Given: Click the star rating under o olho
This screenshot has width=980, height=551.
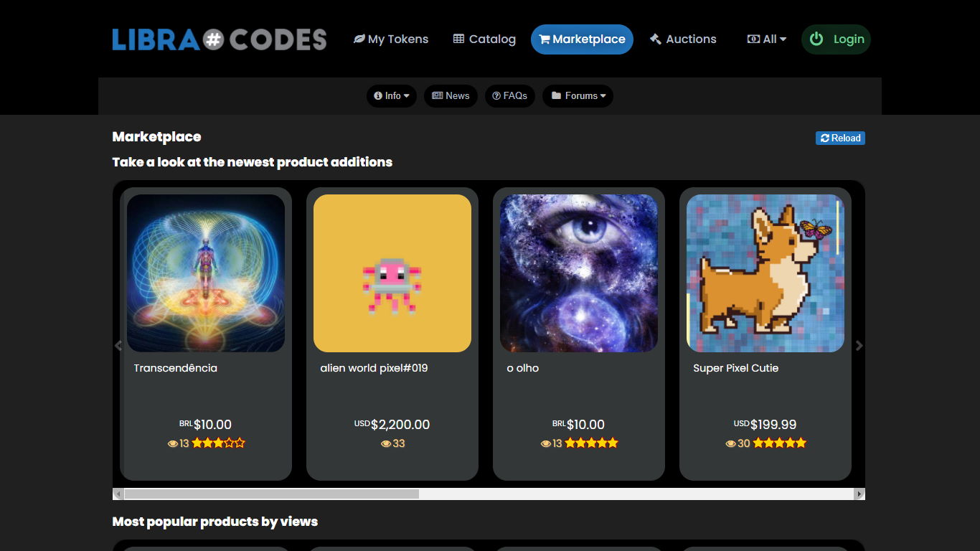Looking at the screenshot, I should point(591,443).
